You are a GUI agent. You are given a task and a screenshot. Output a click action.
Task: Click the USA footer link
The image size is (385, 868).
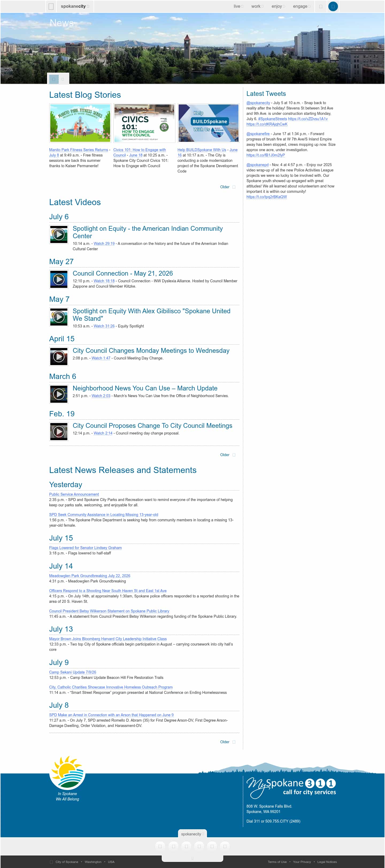click(x=111, y=862)
